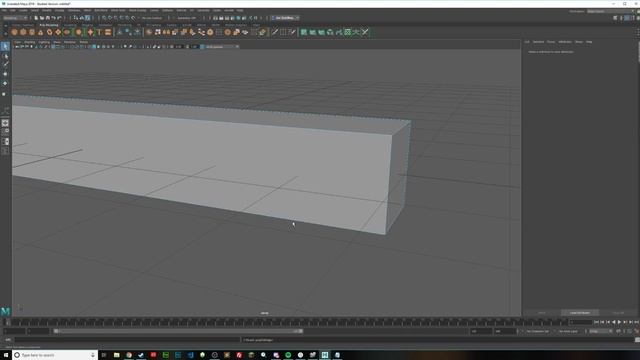Screen dimensions: 640x360
Task: Switch to single perspective view layout
Action: pos(5,123)
